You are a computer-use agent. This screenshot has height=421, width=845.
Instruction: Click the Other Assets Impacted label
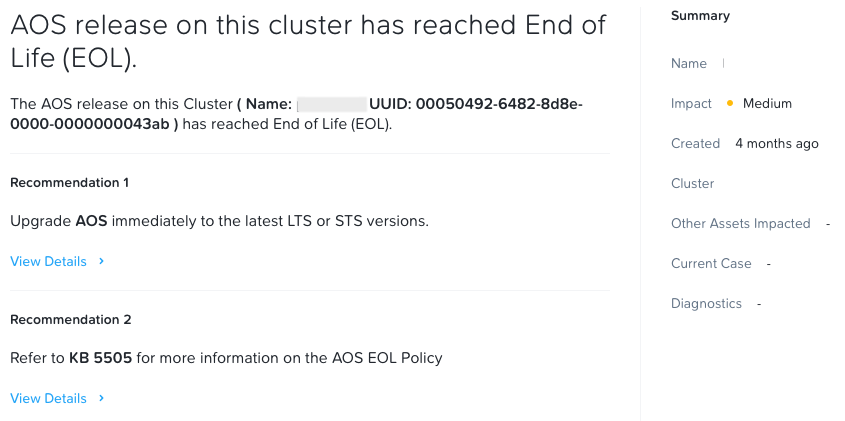[x=740, y=223]
